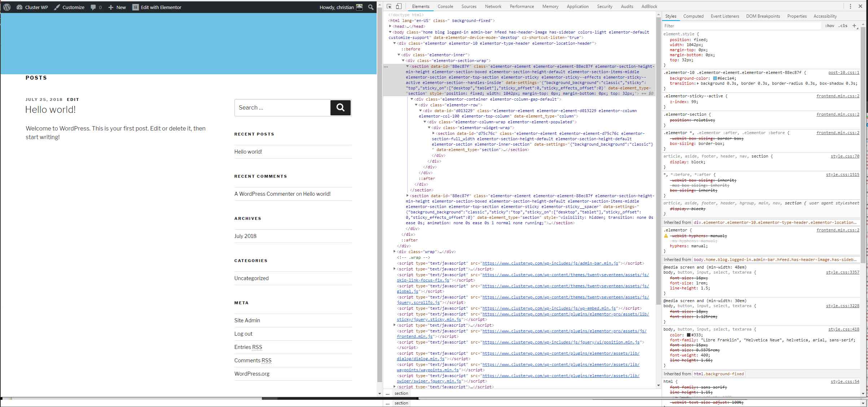The width and height of the screenshot is (868, 407).
Task: Toggle the :hov element state button
Action: pyautogui.click(x=830, y=26)
